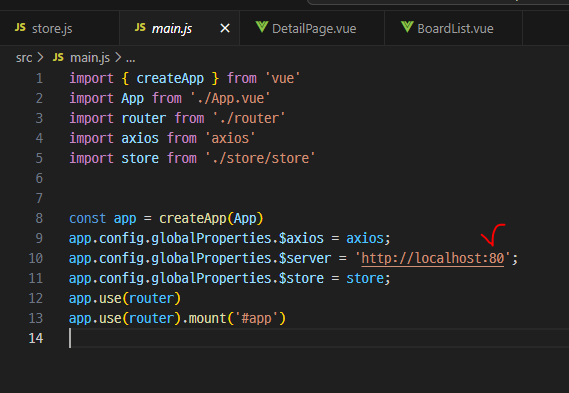The image size is (569, 393).
Task: Click 'mount' on line 13
Action: [x=208, y=318]
